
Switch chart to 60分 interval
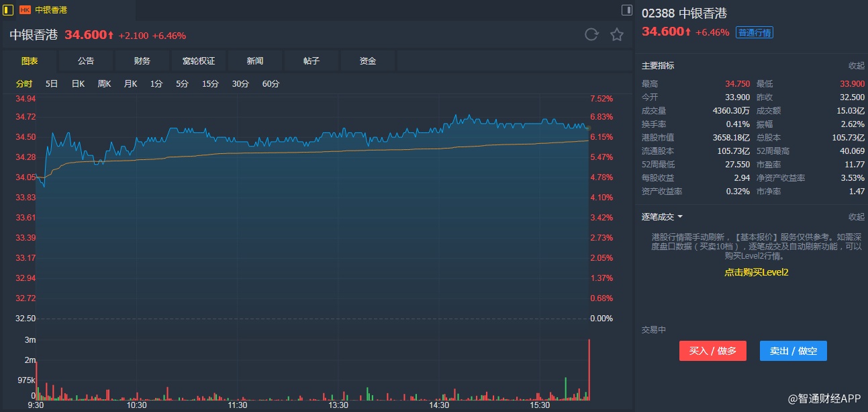(271, 84)
